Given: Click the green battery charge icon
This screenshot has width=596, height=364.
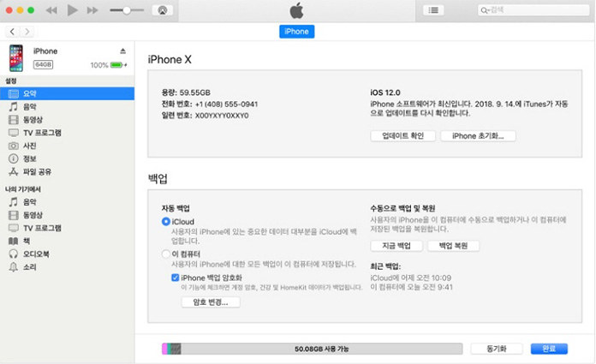Looking at the screenshot, I should tap(116, 65).
